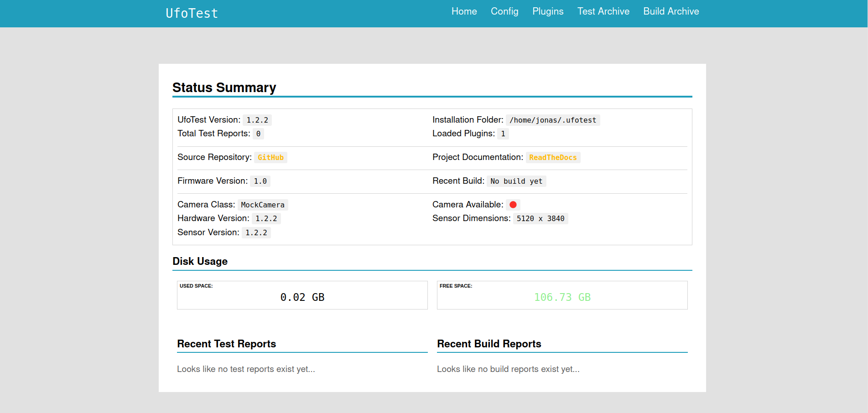Click the installation folder path /home/jonas/.ufotest

click(553, 120)
